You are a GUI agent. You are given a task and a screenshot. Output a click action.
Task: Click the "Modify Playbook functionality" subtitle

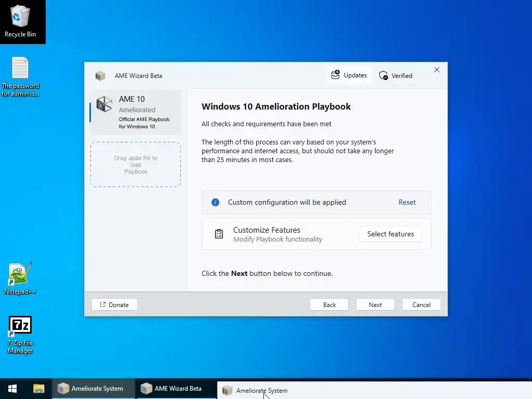click(277, 239)
